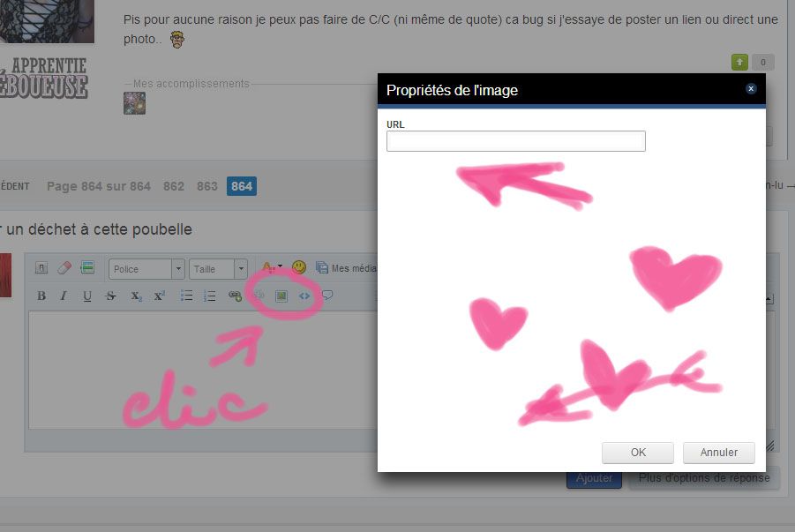Open the Taille size dropdown
795x532 pixels.
(x=216, y=269)
